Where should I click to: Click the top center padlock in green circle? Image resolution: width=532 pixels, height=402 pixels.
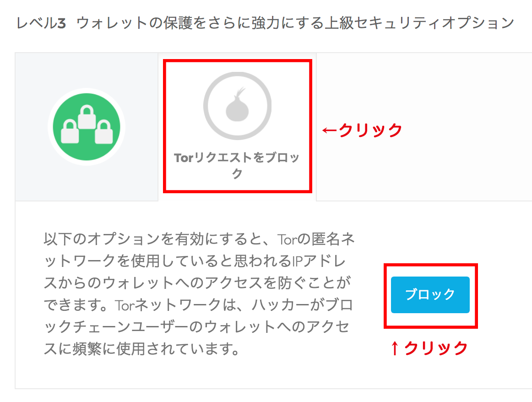click(x=87, y=117)
